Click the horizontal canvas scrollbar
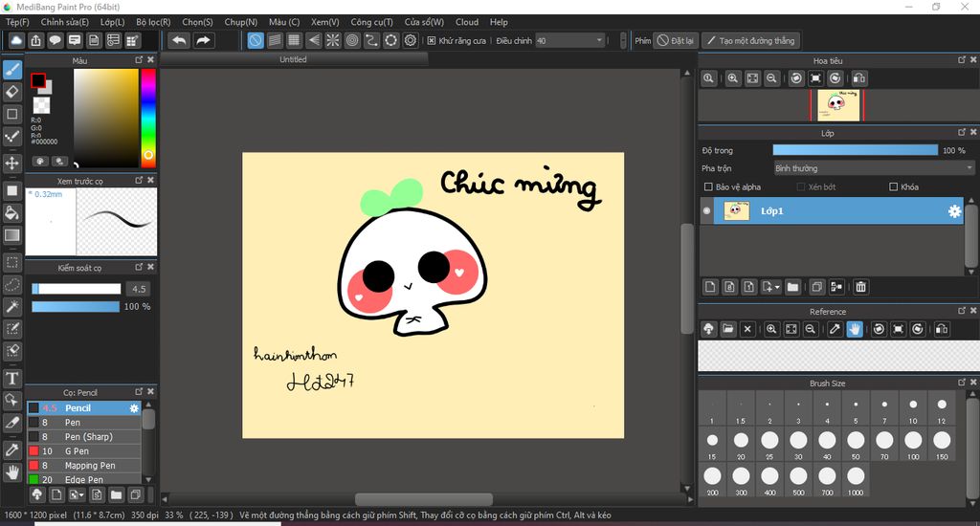 [423, 499]
